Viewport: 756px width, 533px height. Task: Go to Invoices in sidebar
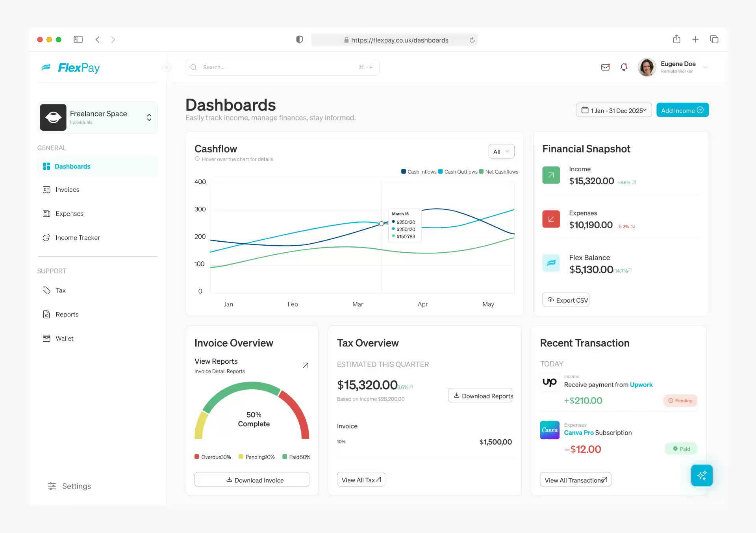(67, 190)
